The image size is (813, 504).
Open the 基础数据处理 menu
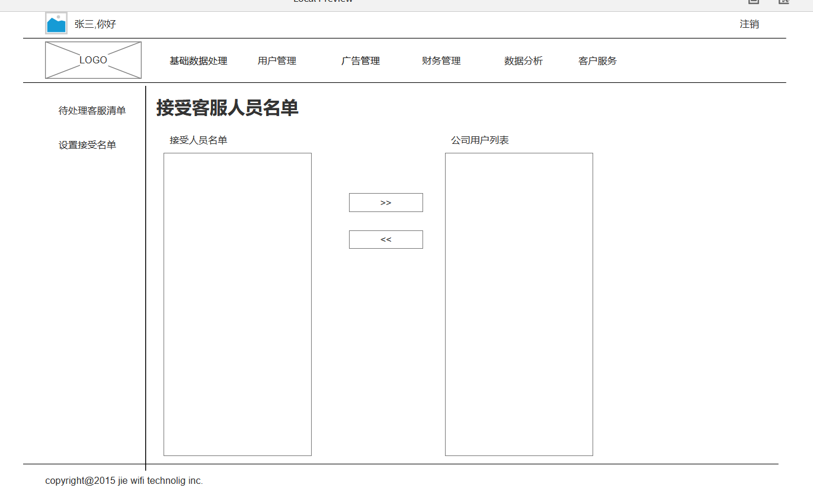[x=199, y=61]
